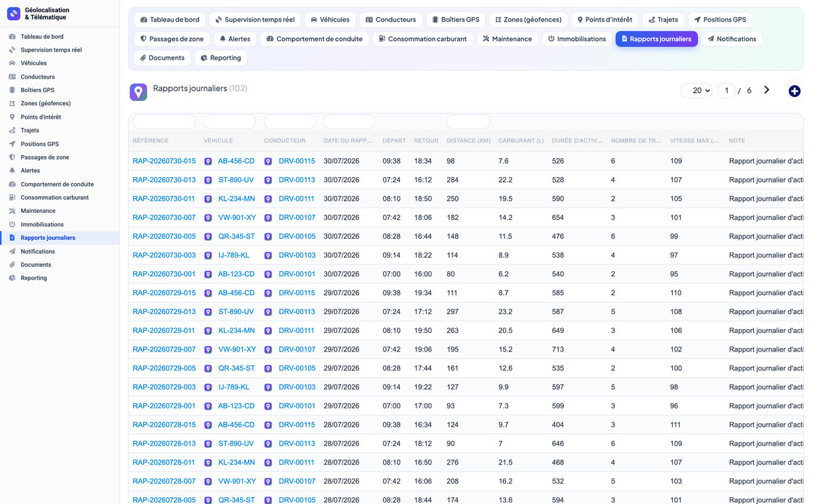This screenshot has width=814, height=504.
Task: Click the Rapports journaliers purple header icon
Action: [138, 92]
